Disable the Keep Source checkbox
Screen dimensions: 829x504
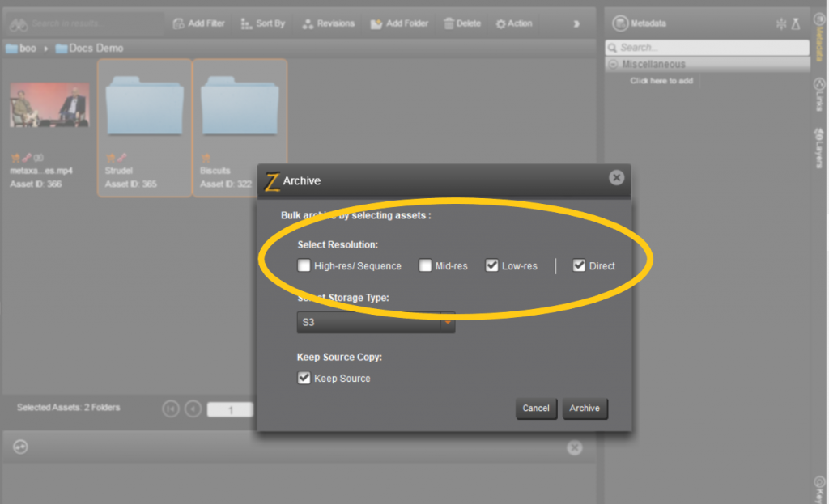pyautogui.click(x=304, y=378)
